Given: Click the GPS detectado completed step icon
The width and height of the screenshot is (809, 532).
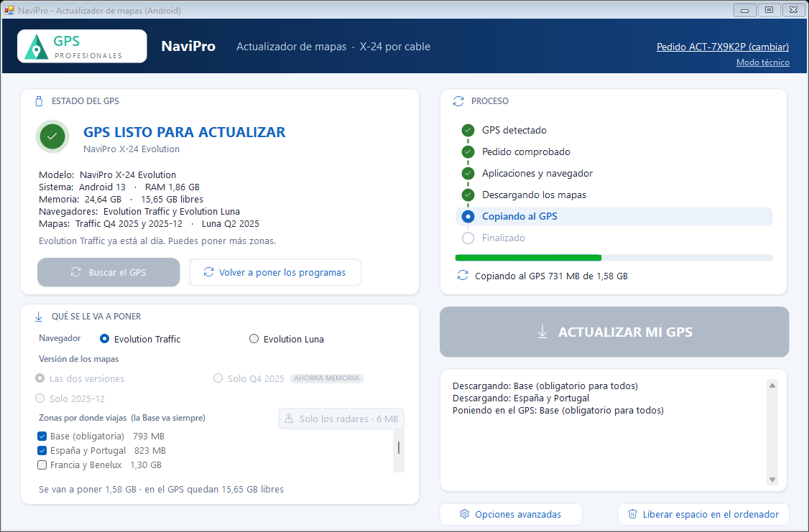Looking at the screenshot, I should pyautogui.click(x=468, y=131).
